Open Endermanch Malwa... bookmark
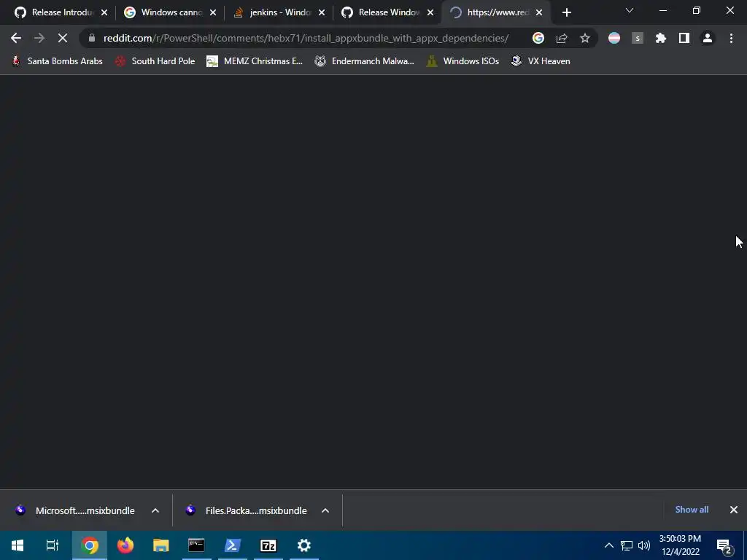 click(364, 61)
